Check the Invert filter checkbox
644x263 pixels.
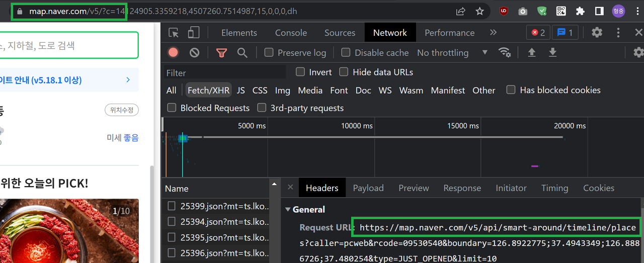pos(300,72)
